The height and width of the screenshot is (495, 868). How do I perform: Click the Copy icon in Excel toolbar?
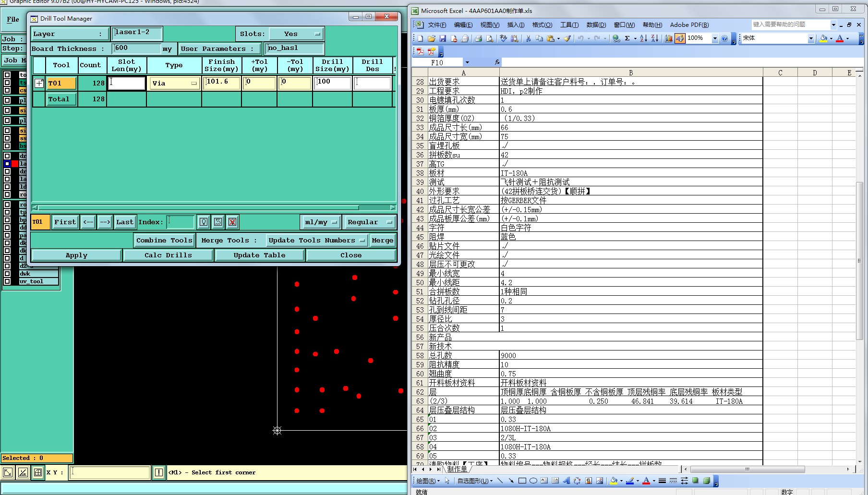pos(539,38)
